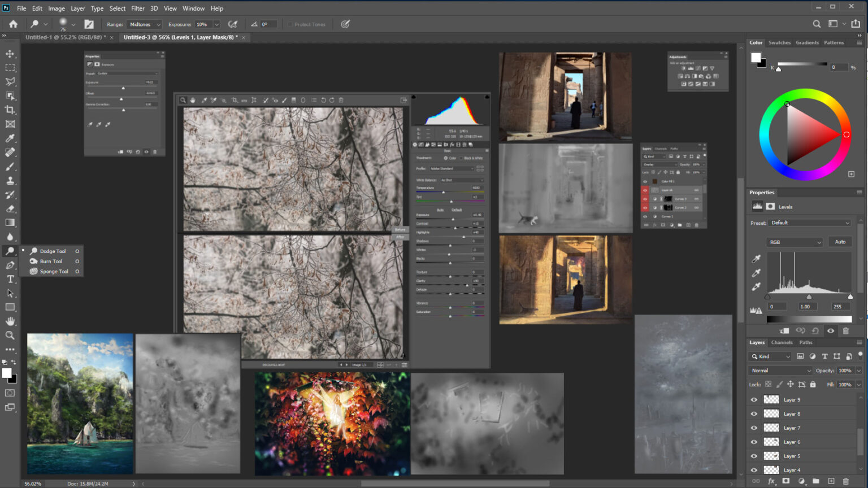This screenshot has height=488, width=868.
Task: Select the Type tool
Action: (10, 279)
